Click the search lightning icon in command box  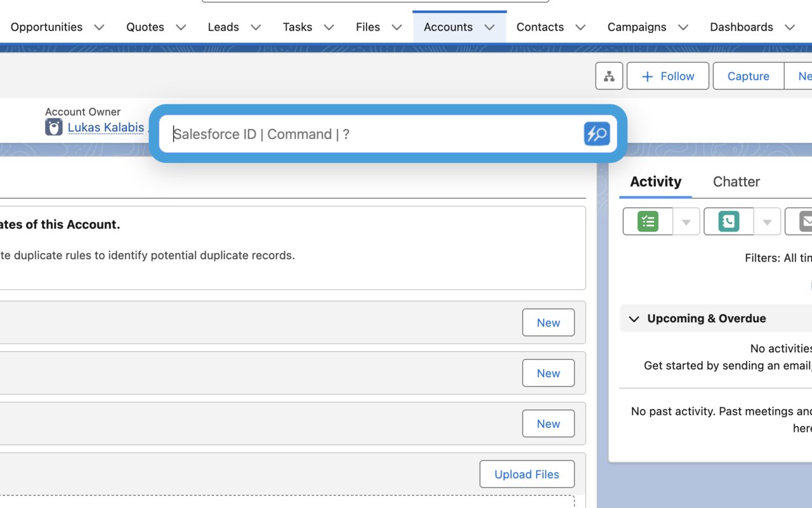(596, 134)
